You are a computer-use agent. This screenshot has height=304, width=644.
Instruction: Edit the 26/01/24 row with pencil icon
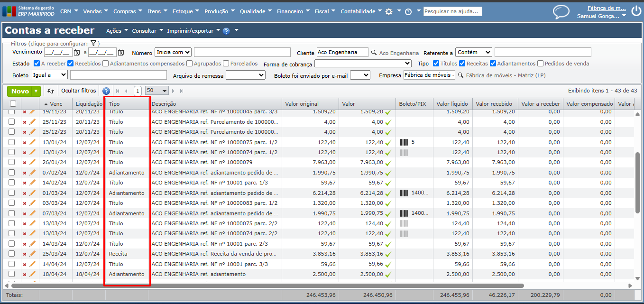tap(32, 163)
